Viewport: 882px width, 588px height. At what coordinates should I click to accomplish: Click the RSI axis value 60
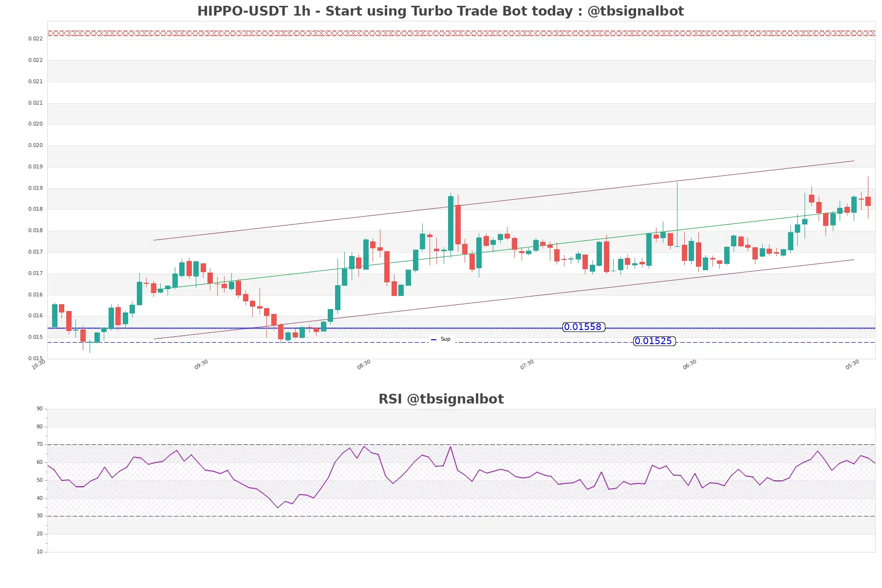[x=39, y=462]
